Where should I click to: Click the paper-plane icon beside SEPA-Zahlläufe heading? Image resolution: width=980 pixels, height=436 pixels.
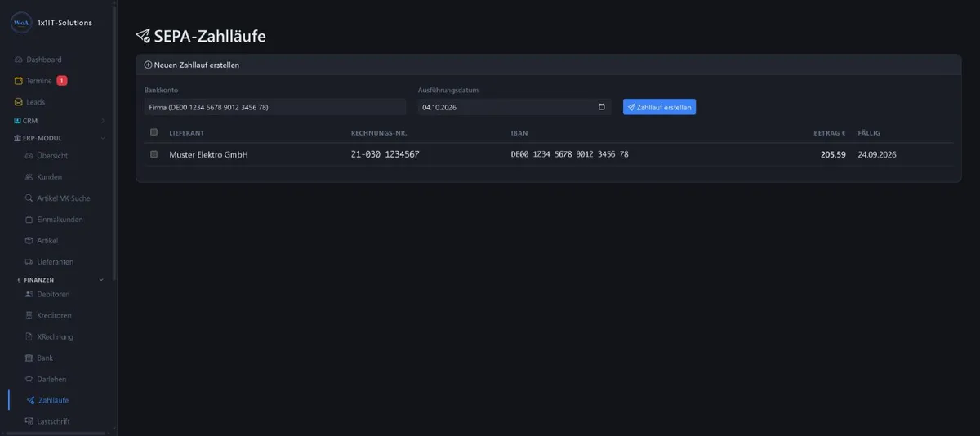click(143, 36)
